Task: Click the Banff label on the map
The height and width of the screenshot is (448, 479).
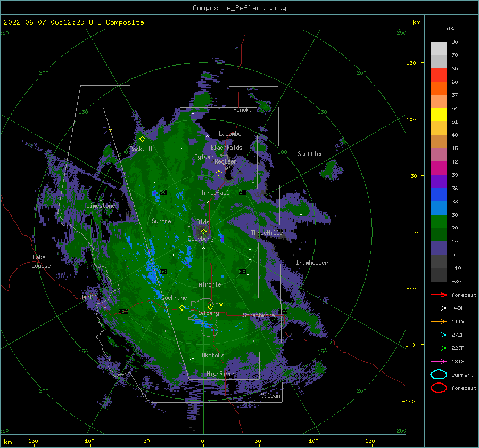Action: [x=88, y=297]
